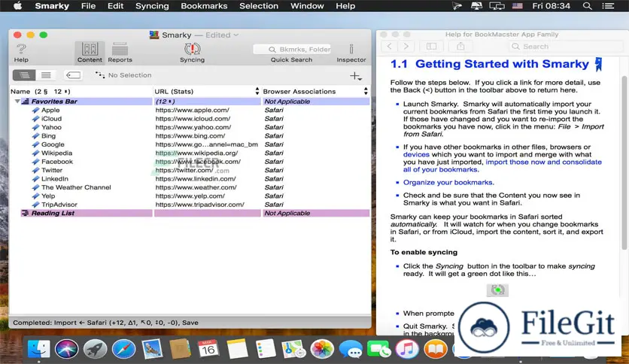Image resolution: width=629 pixels, height=364 pixels.
Task: Open the Syncing menu
Action: point(152,6)
